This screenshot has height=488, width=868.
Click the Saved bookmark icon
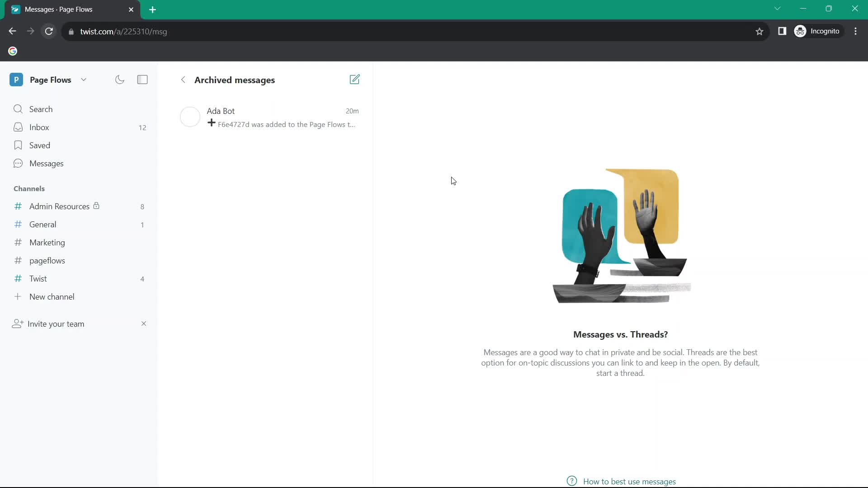18,145
